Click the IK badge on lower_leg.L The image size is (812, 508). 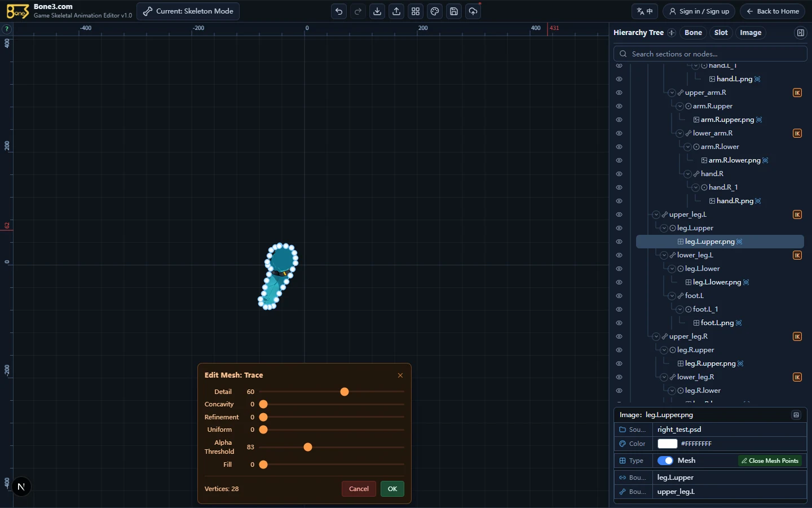797,255
